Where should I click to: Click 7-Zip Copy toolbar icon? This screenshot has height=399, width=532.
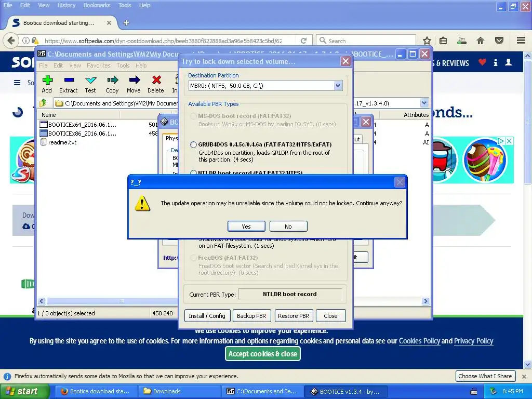pos(112,84)
